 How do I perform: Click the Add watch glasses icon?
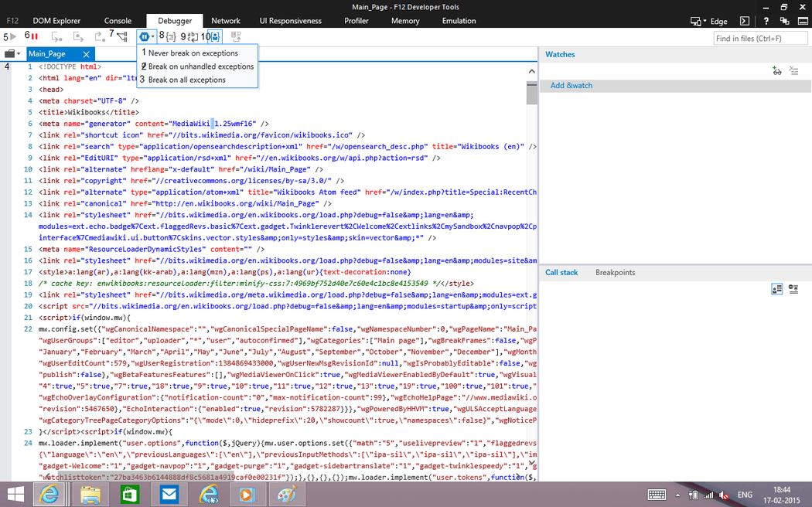tap(776, 71)
